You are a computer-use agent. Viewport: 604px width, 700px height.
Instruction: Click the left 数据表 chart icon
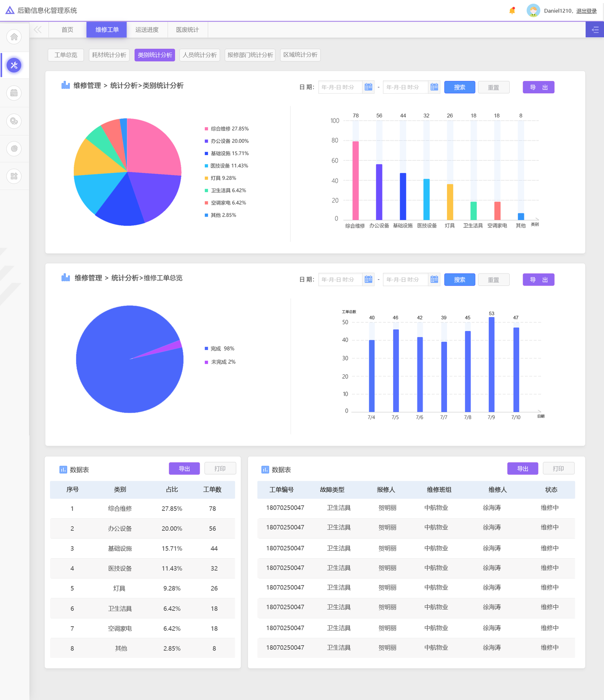63,469
